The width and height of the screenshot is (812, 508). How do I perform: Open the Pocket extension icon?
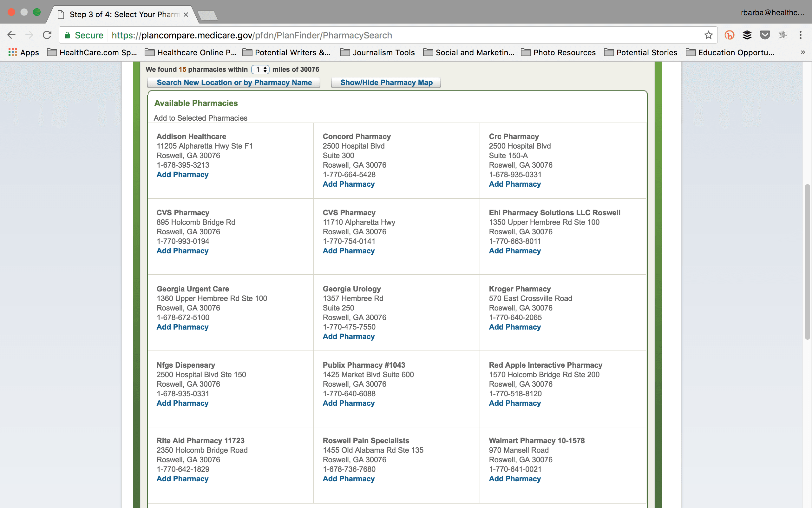765,35
